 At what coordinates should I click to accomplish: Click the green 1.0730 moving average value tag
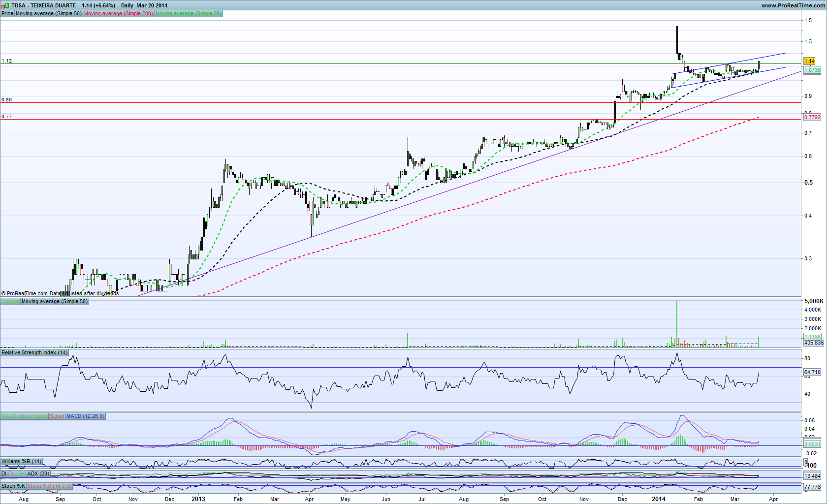(x=812, y=70)
